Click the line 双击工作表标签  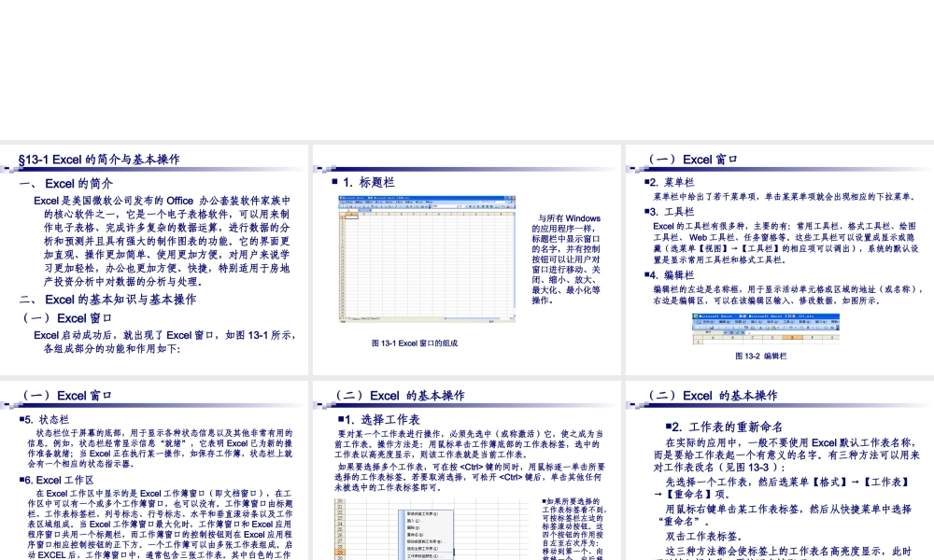[x=704, y=536]
